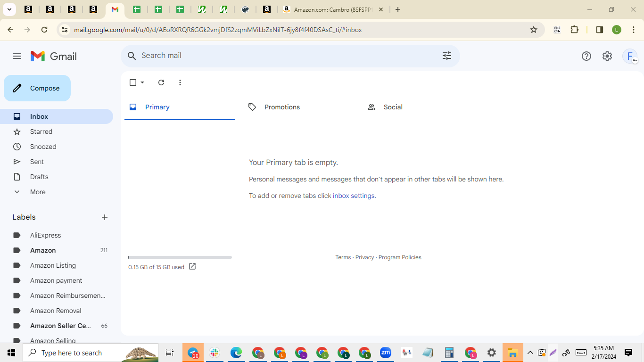Create a new label with plus icon
Viewport: 644px width, 362px height.
(x=105, y=217)
